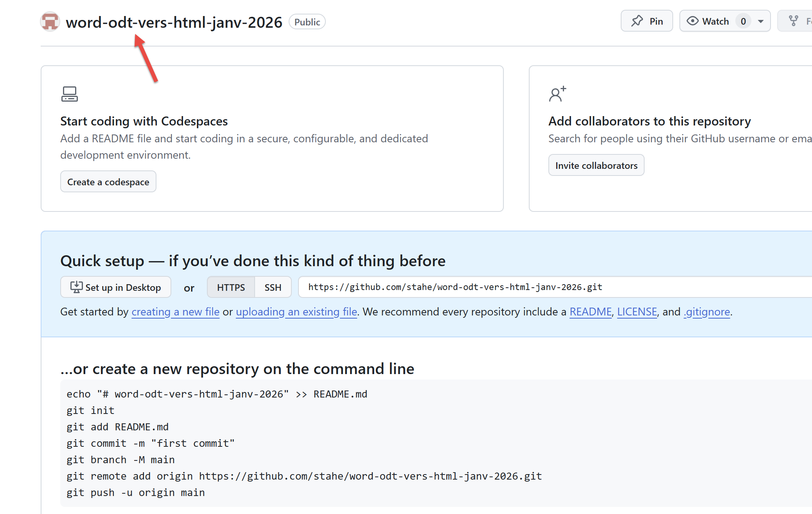Follow the LICENSE link

[x=637, y=312]
